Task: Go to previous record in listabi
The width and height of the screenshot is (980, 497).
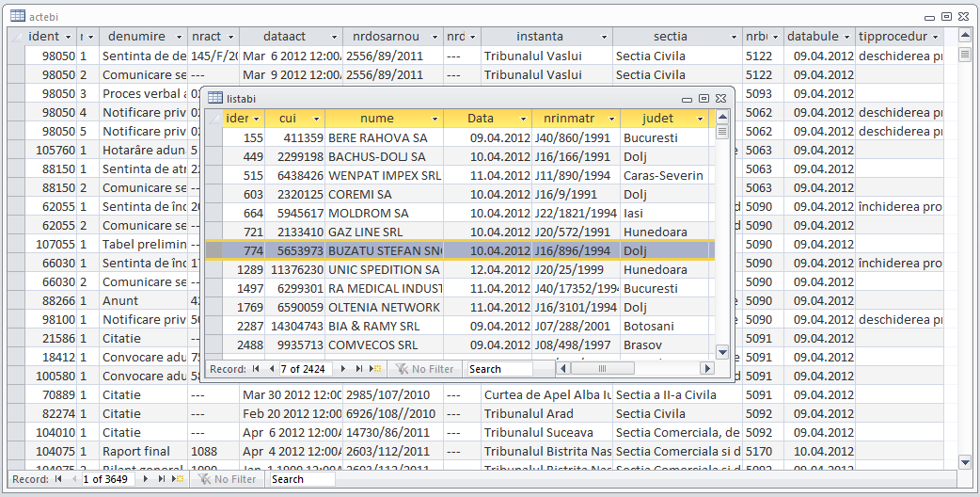Action: pos(271,369)
